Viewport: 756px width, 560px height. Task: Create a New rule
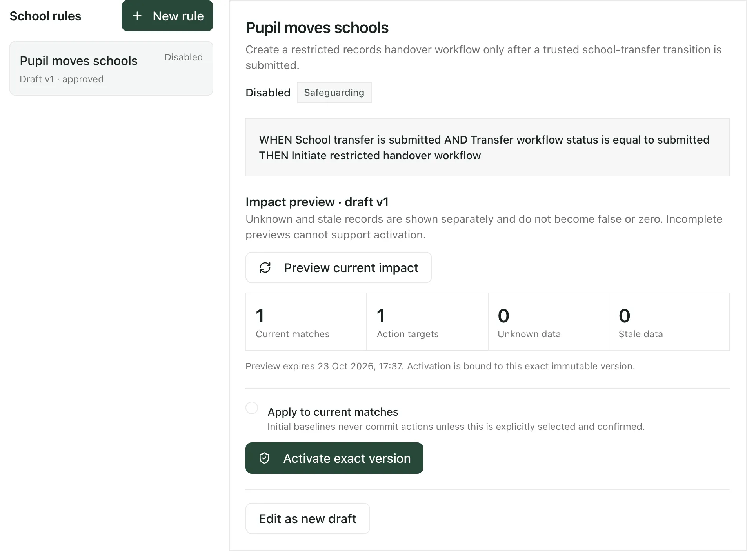pyautogui.click(x=167, y=16)
